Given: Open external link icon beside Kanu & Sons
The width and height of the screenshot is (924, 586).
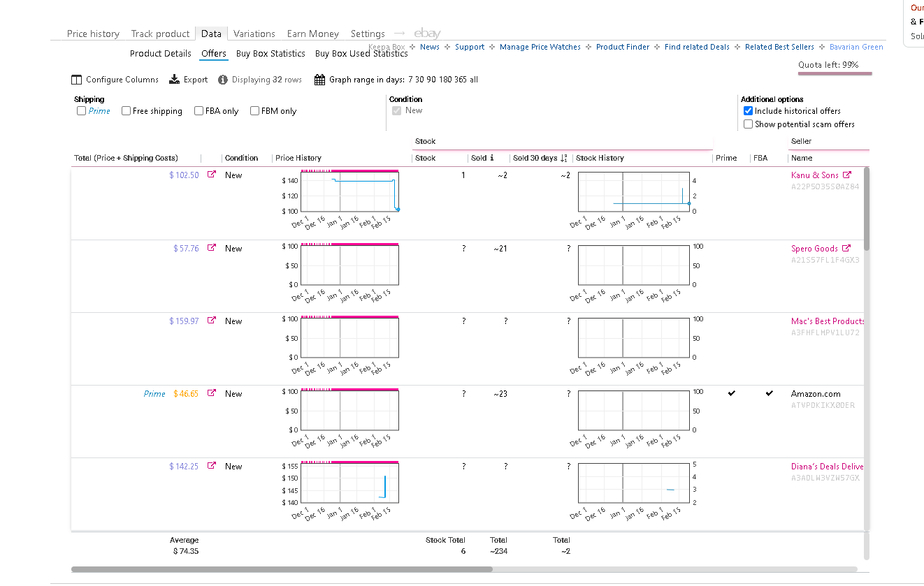Looking at the screenshot, I should (847, 175).
